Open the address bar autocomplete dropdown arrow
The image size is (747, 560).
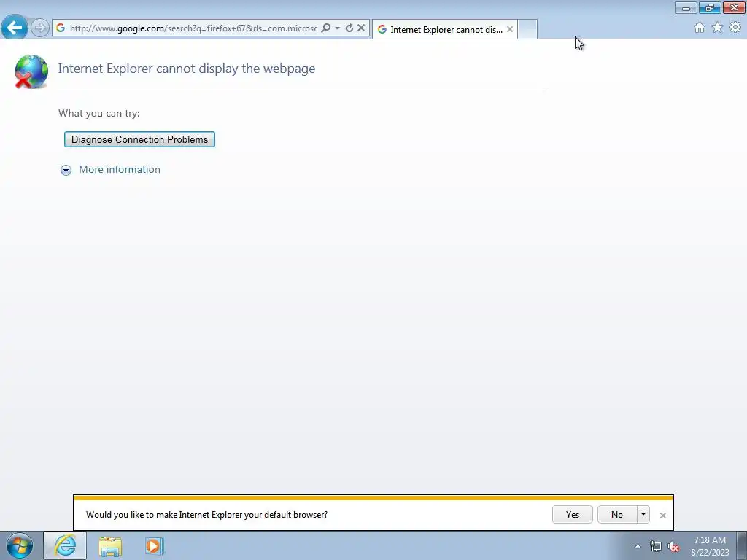coord(337,28)
